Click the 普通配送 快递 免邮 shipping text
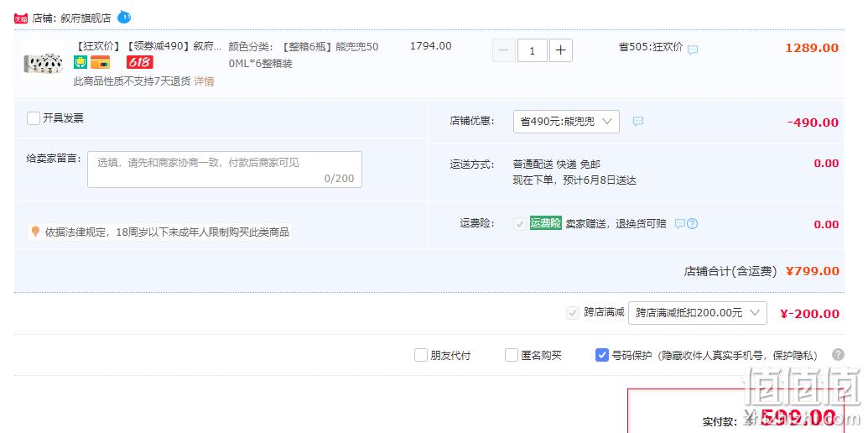This screenshot has width=868, height=433. coord(557,164)
